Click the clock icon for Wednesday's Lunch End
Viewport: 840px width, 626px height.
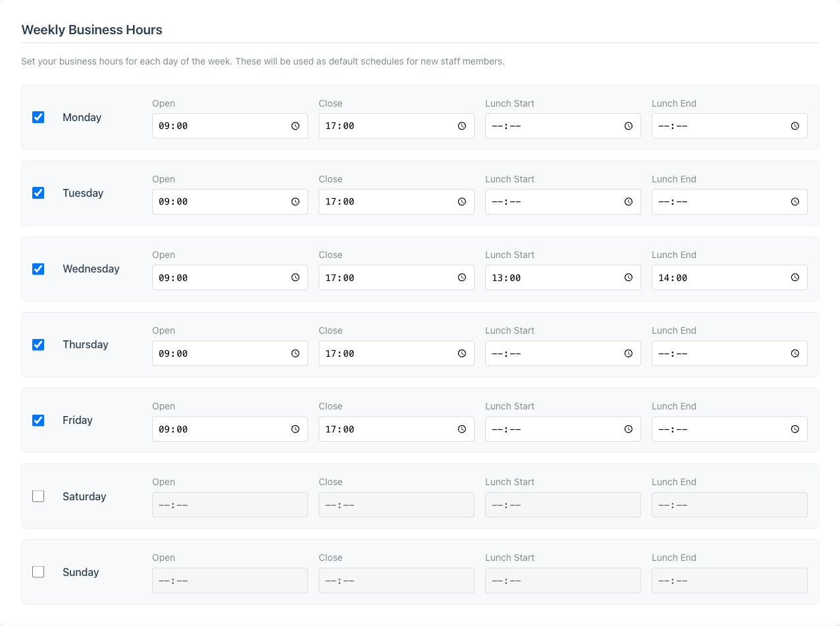795,277
